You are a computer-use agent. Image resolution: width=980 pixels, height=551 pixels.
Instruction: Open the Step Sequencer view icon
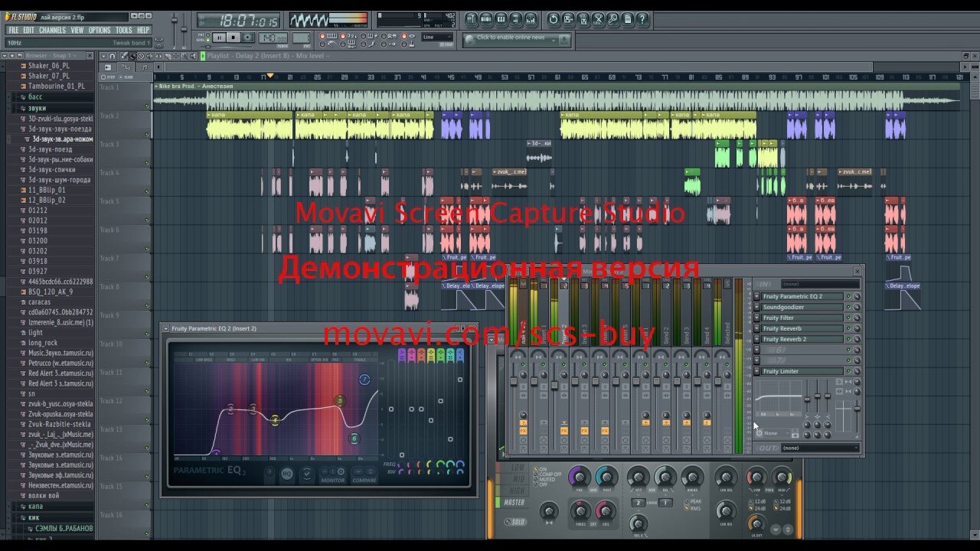pyautogui.click(x=486, y=19)
